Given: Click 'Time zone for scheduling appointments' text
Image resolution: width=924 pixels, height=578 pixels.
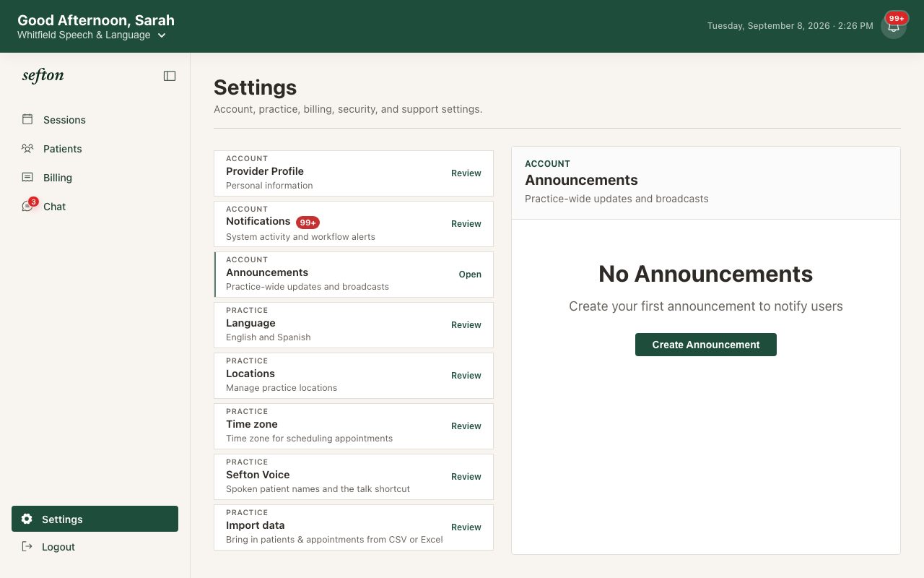Looking at the screenshot, I should (309, 439).
